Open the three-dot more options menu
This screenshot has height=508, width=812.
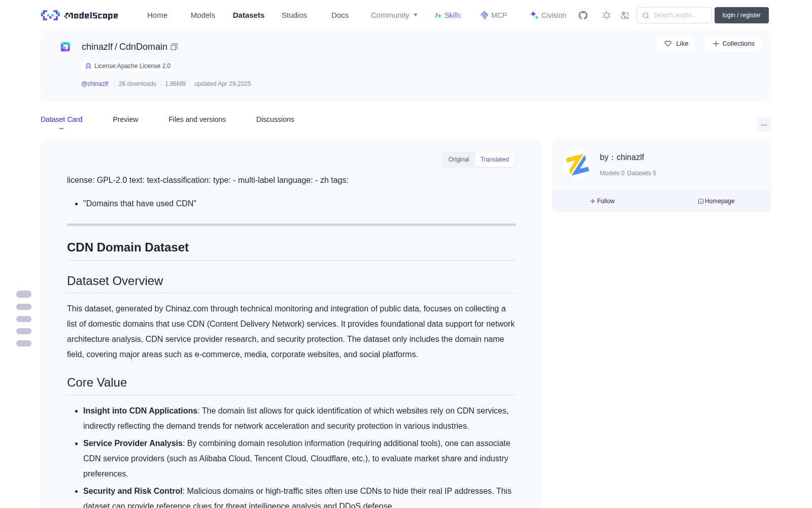(x=764, y=124)
